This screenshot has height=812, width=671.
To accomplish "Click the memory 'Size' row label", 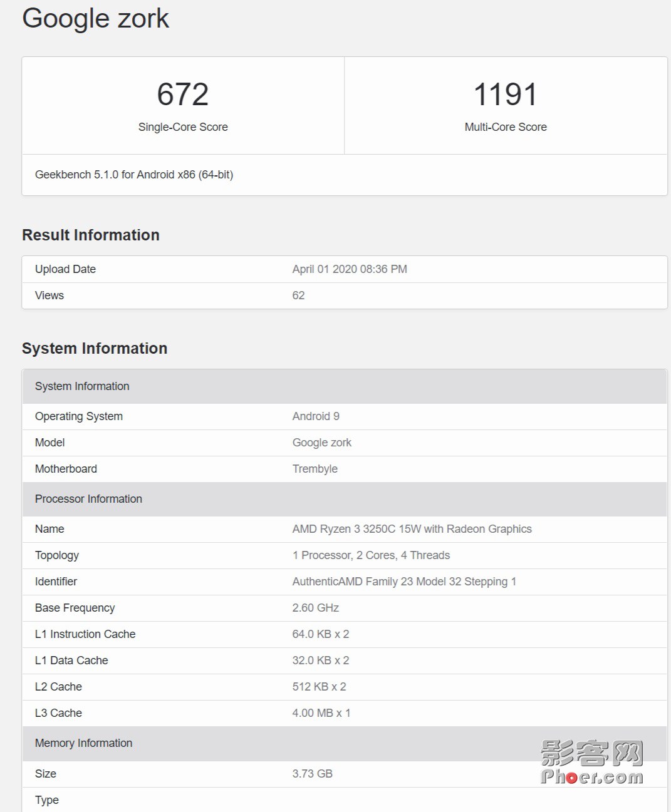I will point(46,774).
